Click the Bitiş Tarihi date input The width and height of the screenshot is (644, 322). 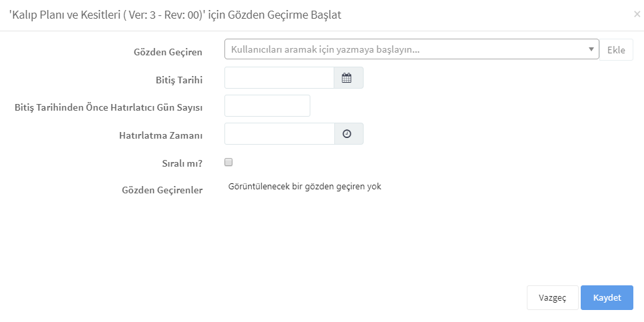pyautogui.click(x=279, y=78)
